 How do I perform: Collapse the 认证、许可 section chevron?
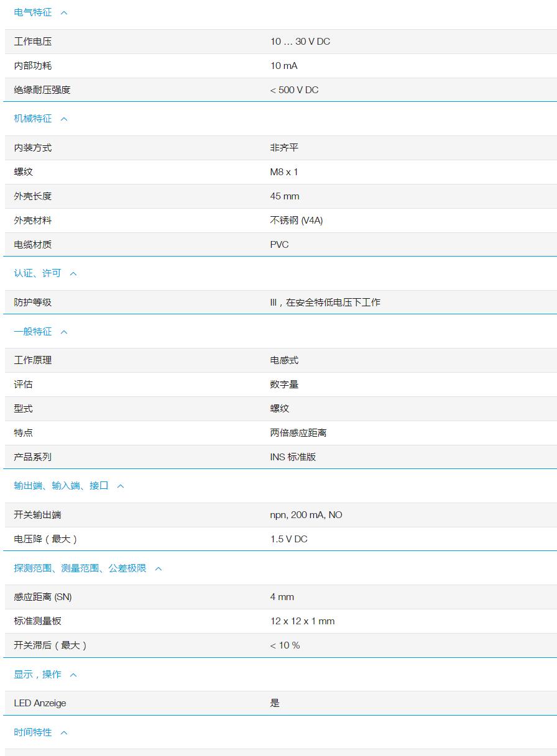point(73,273)
